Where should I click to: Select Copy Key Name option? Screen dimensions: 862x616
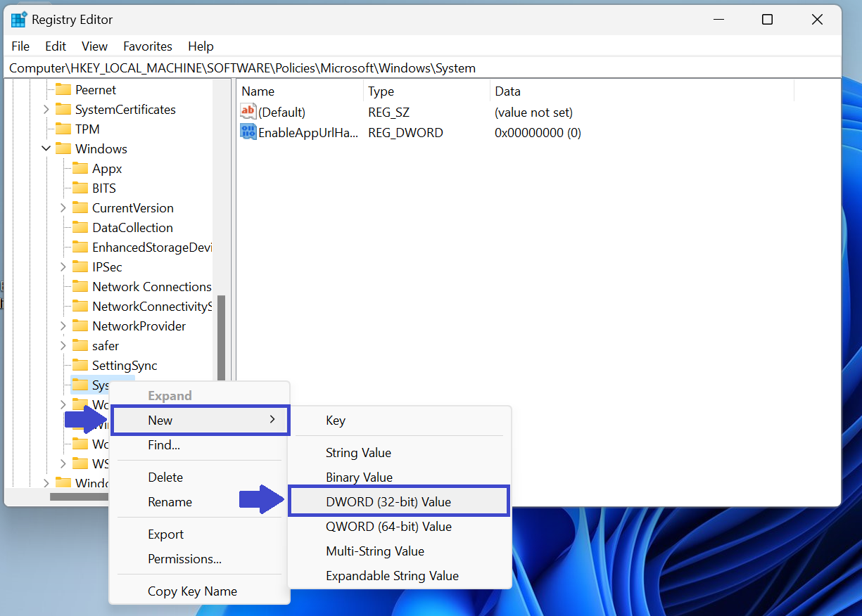[x=192, y=591]
